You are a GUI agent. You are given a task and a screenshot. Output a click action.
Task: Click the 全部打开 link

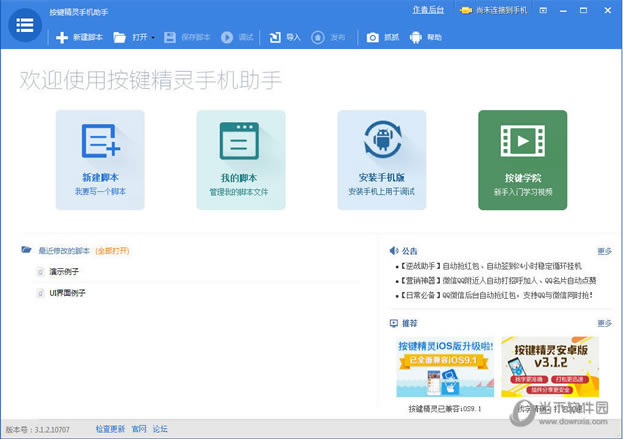point(113,250)
